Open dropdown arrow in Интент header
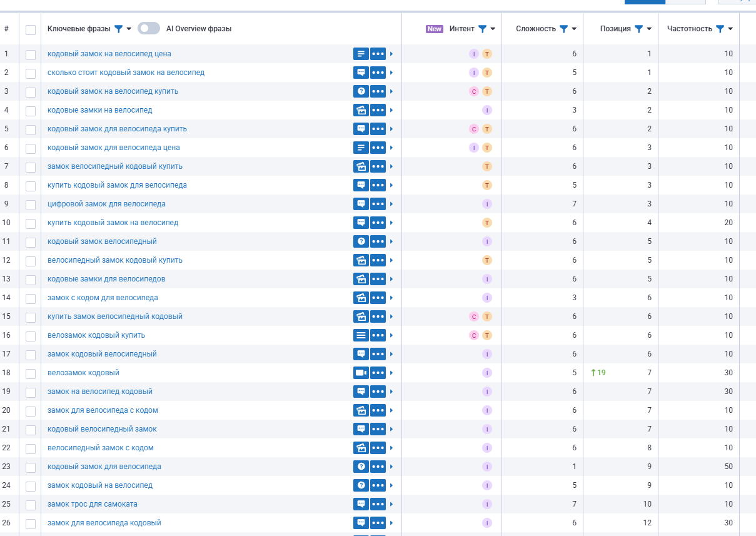Screen dimensions: 756x536 coord(493,29)
